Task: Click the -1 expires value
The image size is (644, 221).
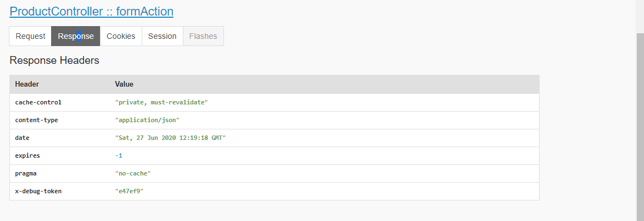Action: [x=119, y=155]
